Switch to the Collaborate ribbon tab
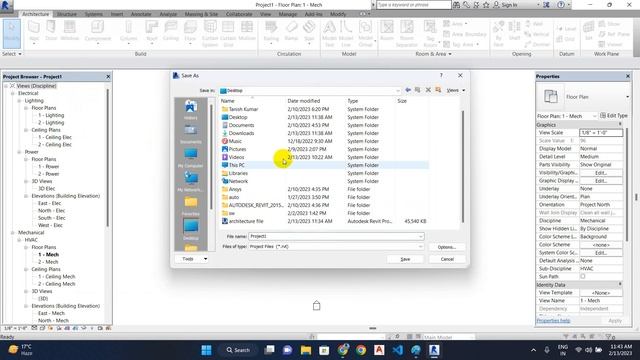Screen dimensions: 640x360 coord(239,14)
